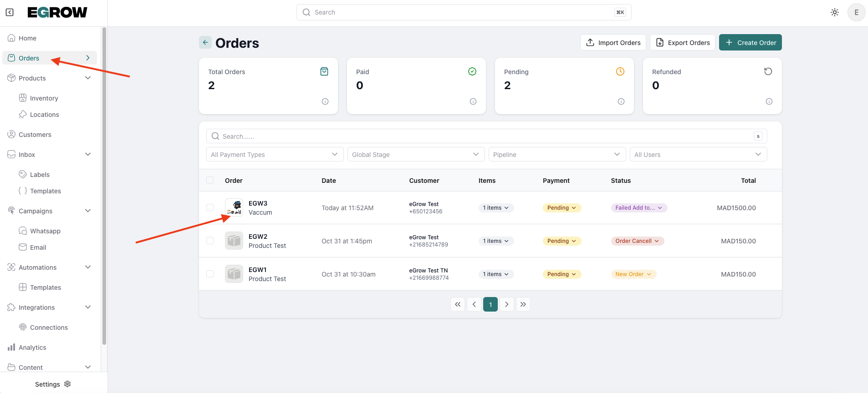
Task: Select the checkbox for order EGW3
Action: coord(210,207)
